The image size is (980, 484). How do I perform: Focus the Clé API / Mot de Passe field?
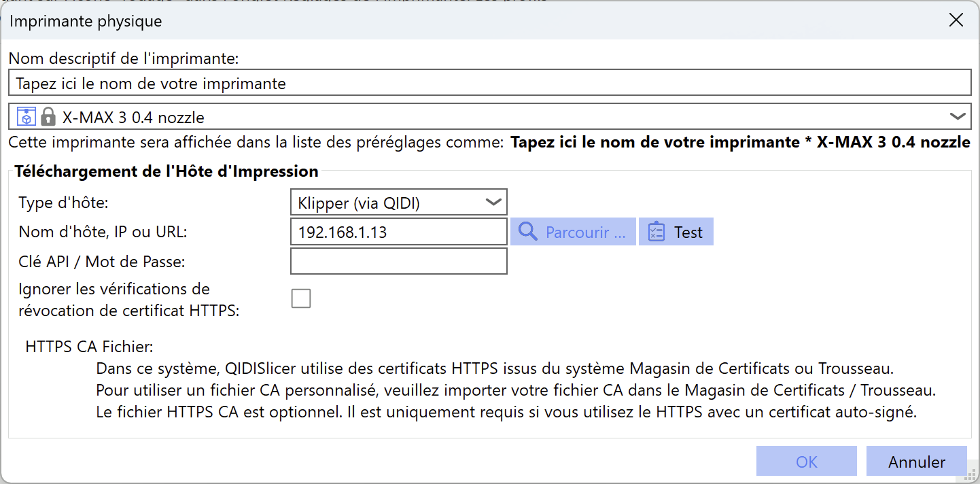click(x=399, y=261)
